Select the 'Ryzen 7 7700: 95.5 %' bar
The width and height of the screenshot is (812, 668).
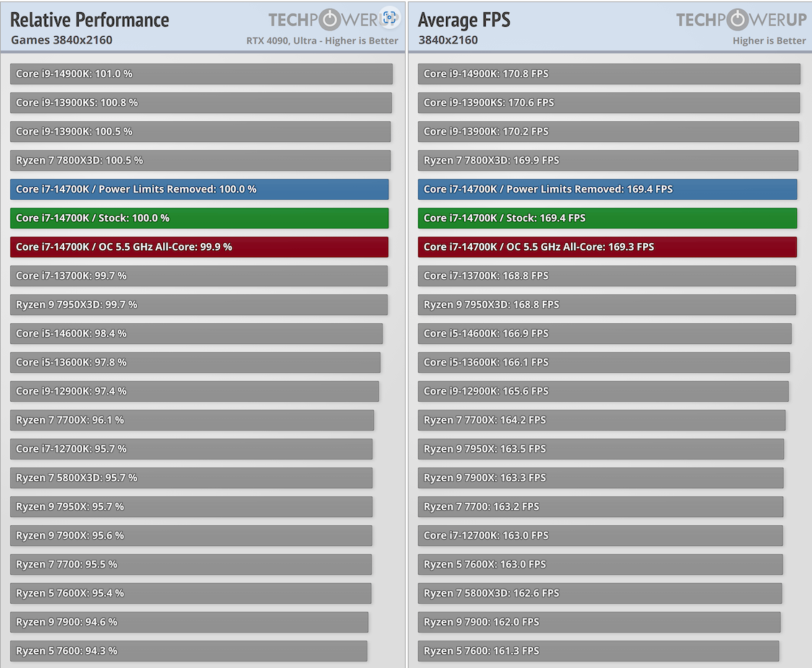point(191,565)
